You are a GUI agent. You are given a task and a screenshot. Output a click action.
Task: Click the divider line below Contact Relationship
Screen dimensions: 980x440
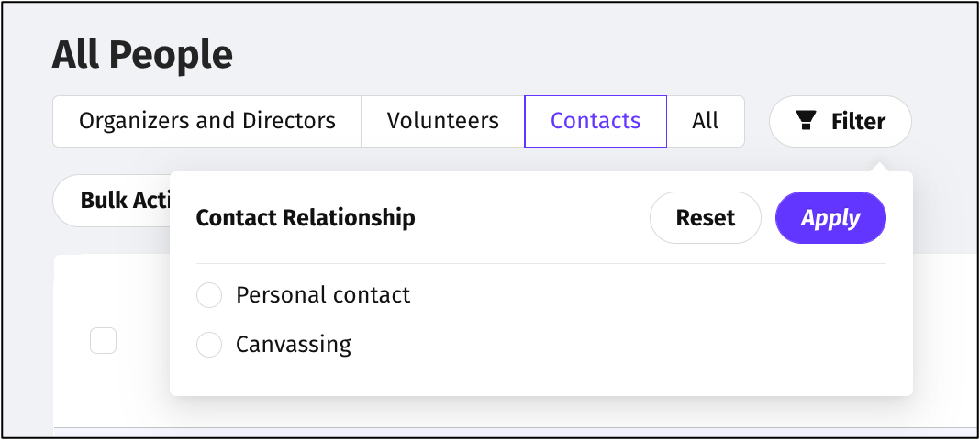click(541, 264)
